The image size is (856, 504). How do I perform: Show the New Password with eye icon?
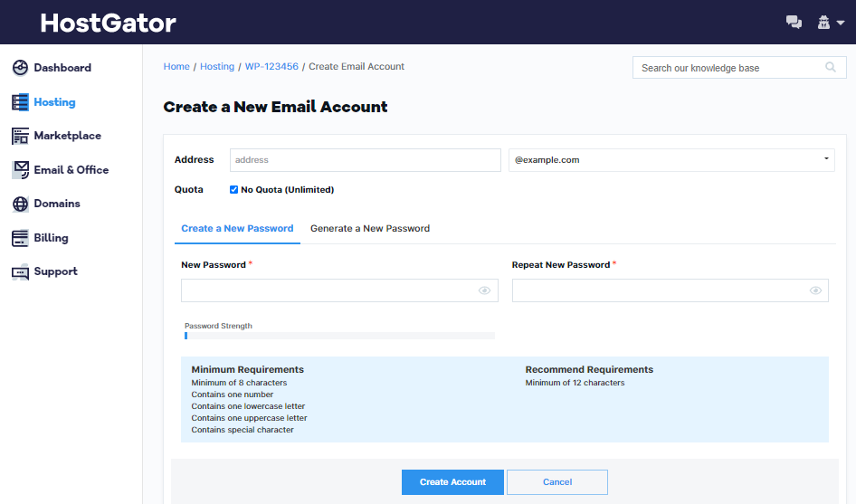coord(484,290)
